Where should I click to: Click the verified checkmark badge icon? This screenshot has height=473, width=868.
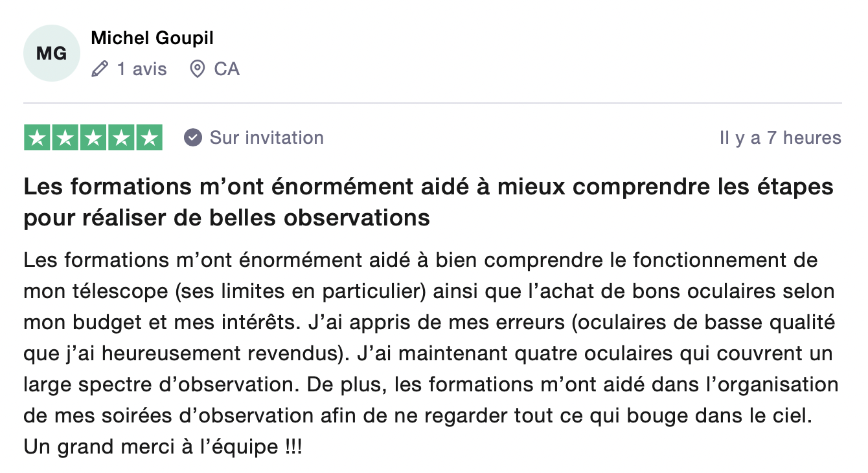pyautogui.click(x=192, y=138)
